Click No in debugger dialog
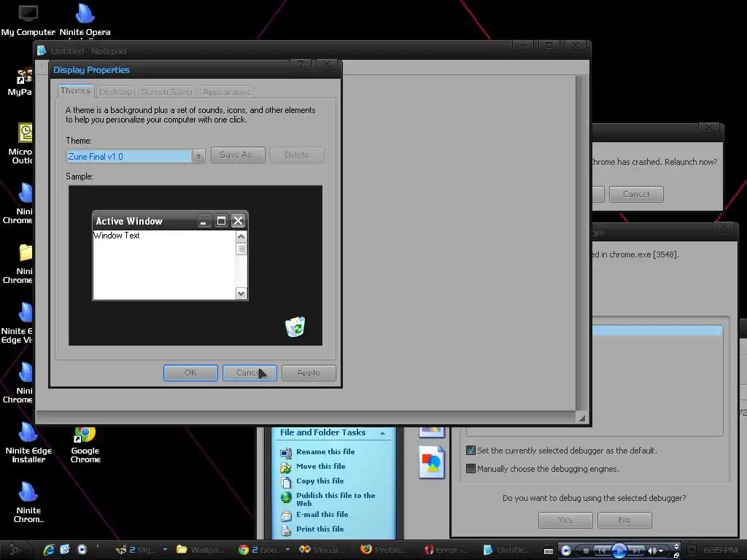The image size is (747, 560). point(624,520)
